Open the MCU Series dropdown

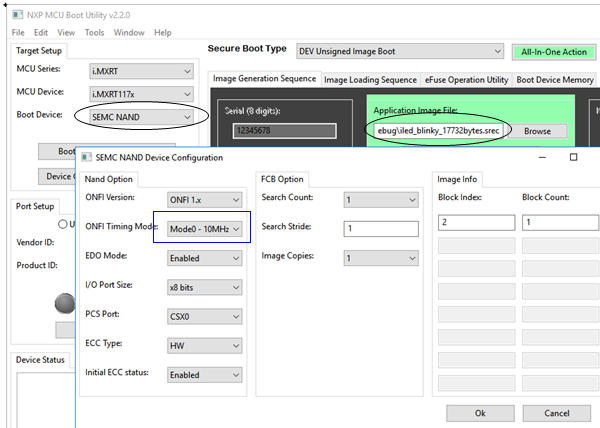[142, 71]
